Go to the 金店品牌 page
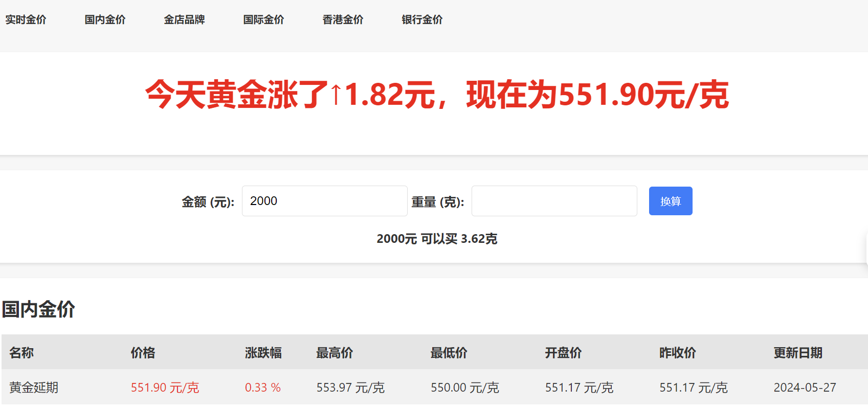The height and width of the screenshot is (408, 868). point(184,20)
